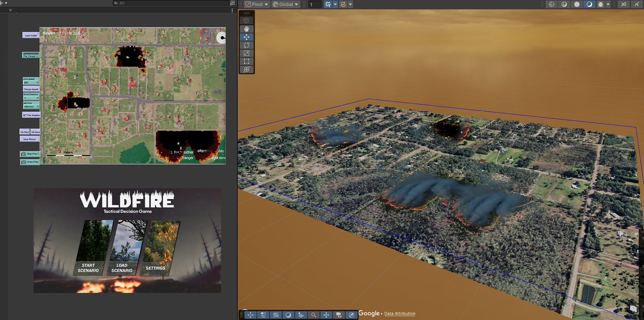The height and width of the screenshot is (320, 644).
Task: Select the solid shaded sphere draw mode
Action: (x=577, y=4)
